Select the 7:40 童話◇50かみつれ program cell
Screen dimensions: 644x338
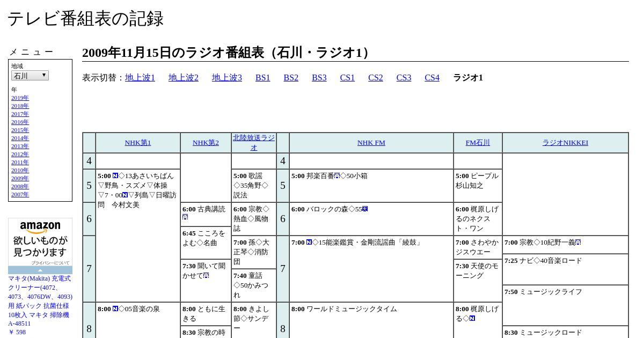(254, 285)
